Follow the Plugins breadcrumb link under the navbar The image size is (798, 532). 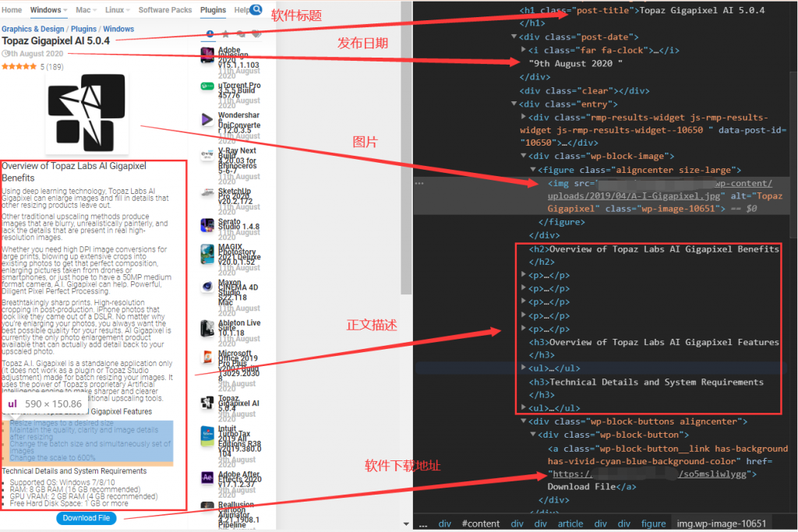pyautogui.click(x=83, y=29)
